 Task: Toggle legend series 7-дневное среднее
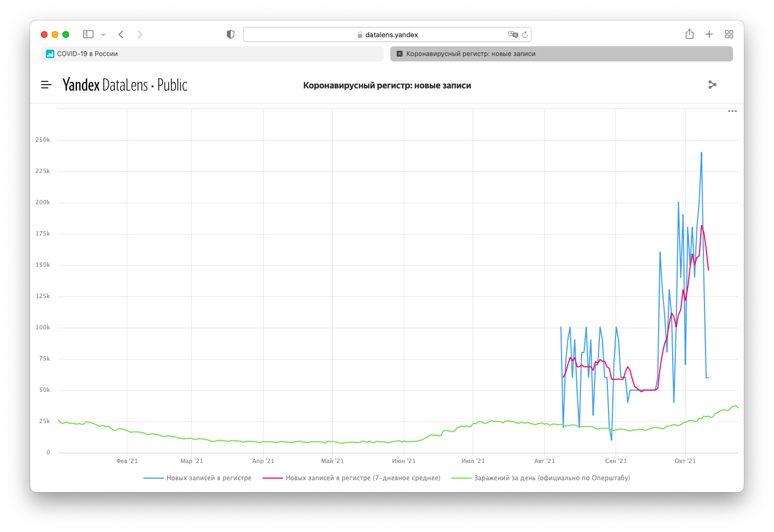click(x=351, y=478)
